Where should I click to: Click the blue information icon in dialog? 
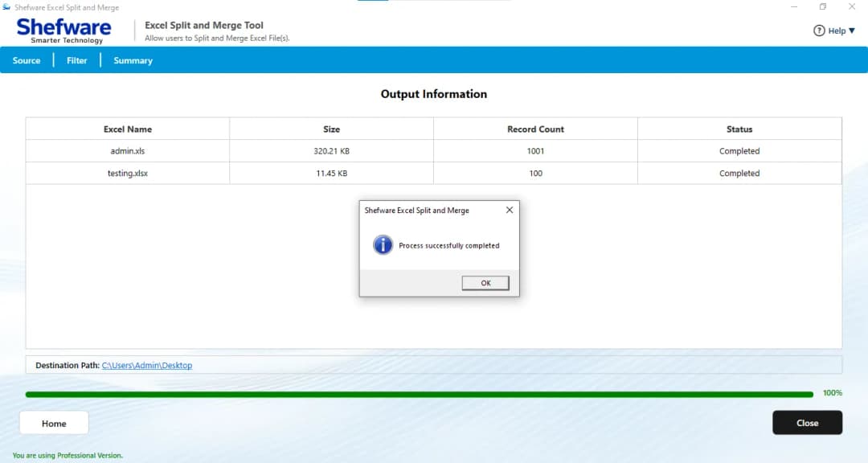pos(383,245)
